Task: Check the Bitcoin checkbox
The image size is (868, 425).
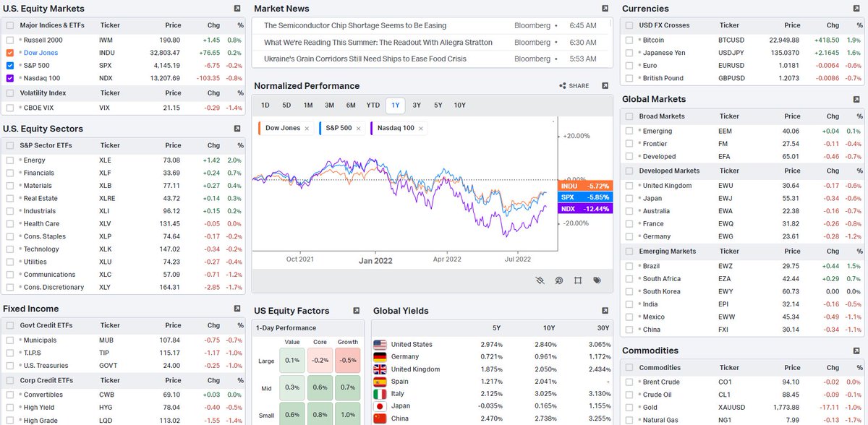Action: 629,40
